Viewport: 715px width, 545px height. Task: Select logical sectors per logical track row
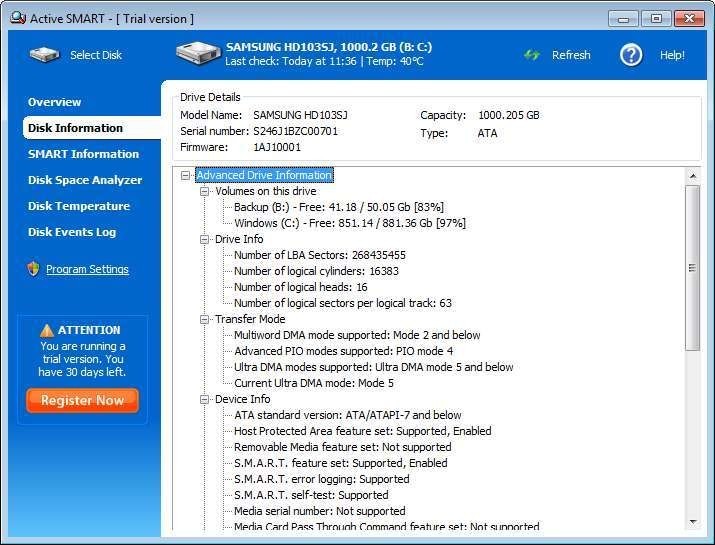[342, 303]
